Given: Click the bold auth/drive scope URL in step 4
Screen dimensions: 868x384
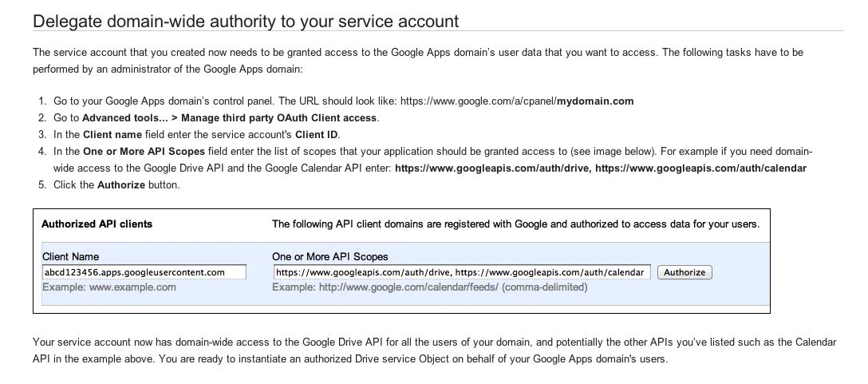Looking at the screenshot, I should click(x=491, y=168).
